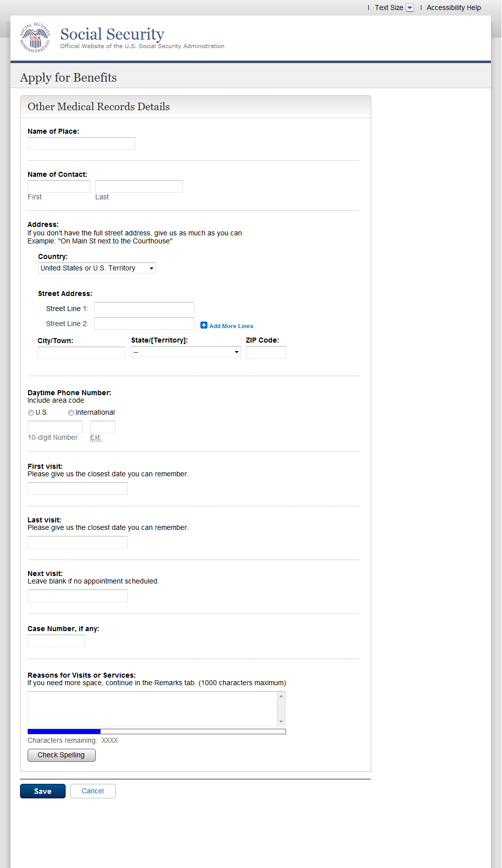Click the Name of Place input field
This screenshot has width=502, height=868.
[x=82, y=144]
